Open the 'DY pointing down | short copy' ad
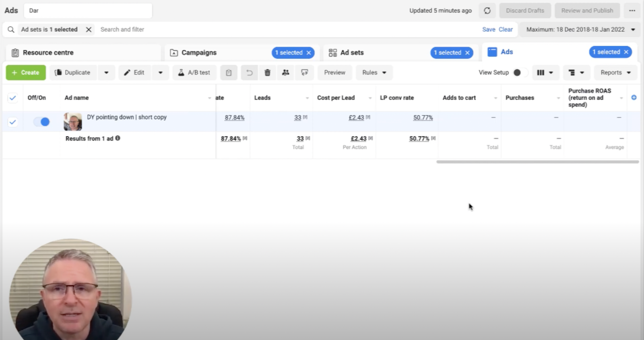This screenshot has height=340, width=644. pyautogui.click(x=127, y=117)
